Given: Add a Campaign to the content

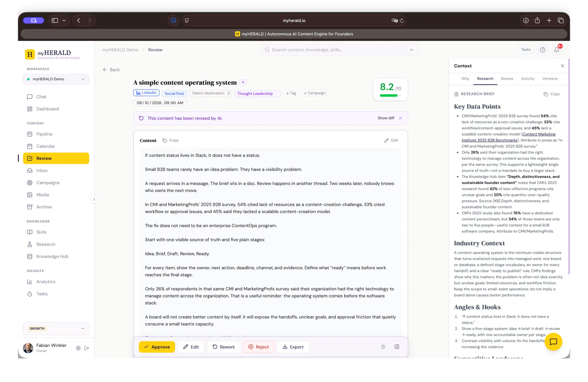Looking at the screenshot, I should (315, 93).
